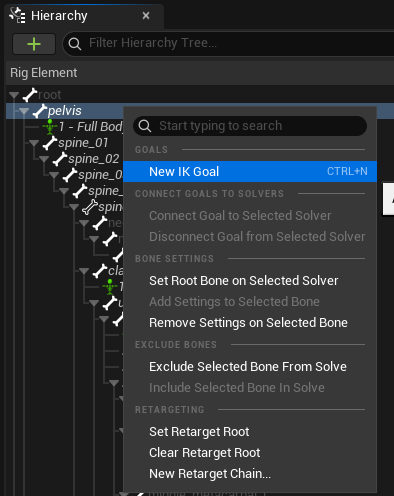Close the Hierarchy tab
Screen dimensions: 394x496
[146, 15]
